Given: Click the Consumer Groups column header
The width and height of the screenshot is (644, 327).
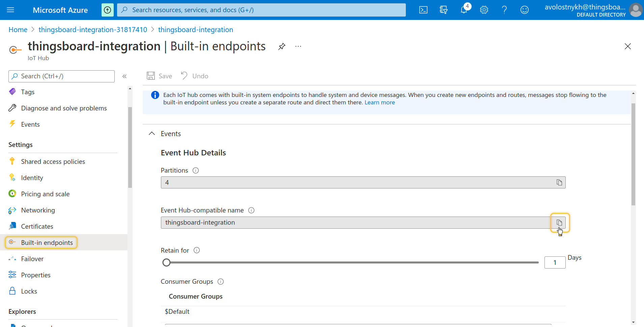Looking at the screenshot, I should pos(196,296).
